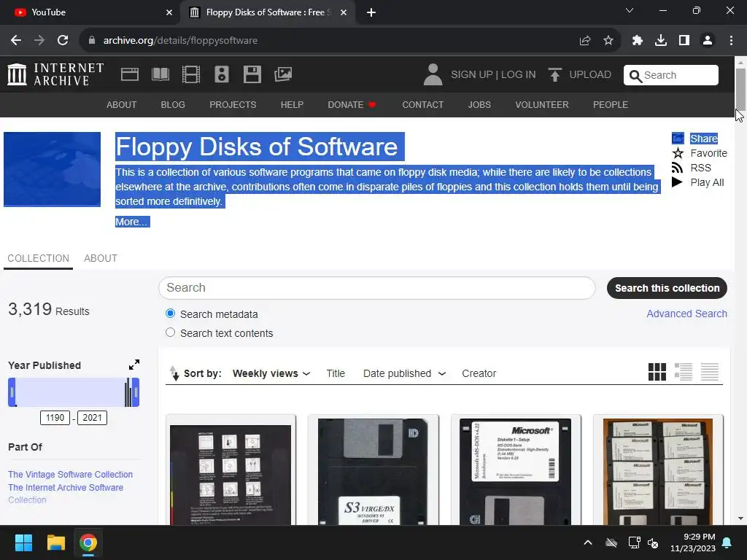Open the BLOG nav item
Screen dimensions: 747x560
[173, 105]
